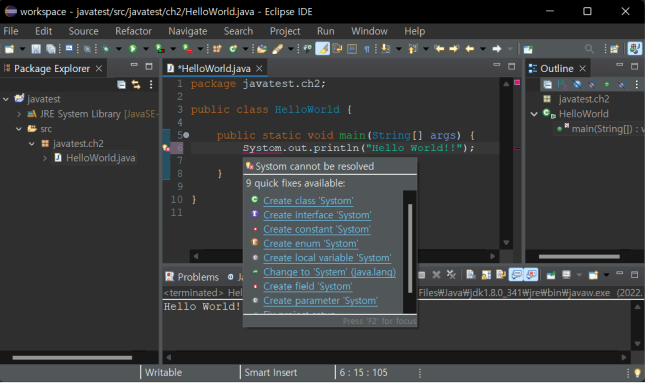Toggle Mark Occurrences highlighter button
645x383 pixels.
click(x=322, y=49)
